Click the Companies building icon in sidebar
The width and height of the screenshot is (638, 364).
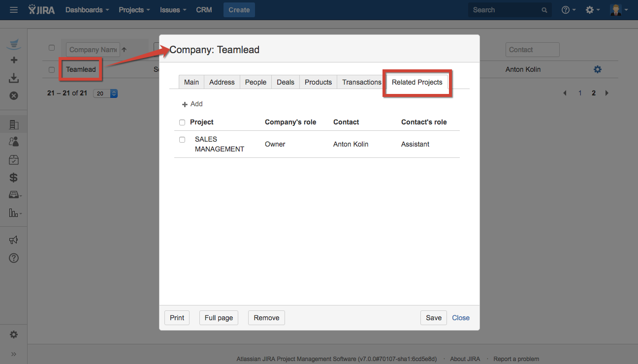pyautogui.click(x=14, y=125)
